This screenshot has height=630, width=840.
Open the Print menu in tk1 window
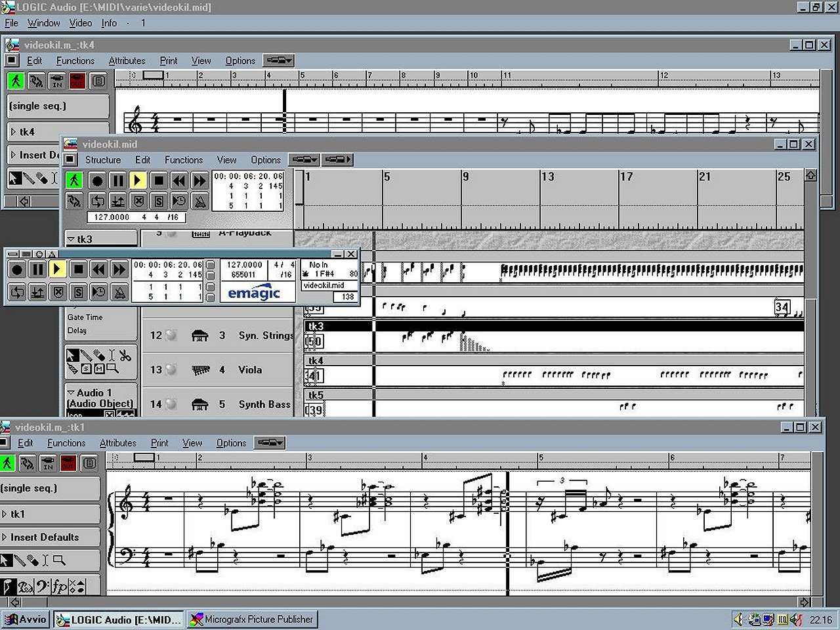pos(159,443)
